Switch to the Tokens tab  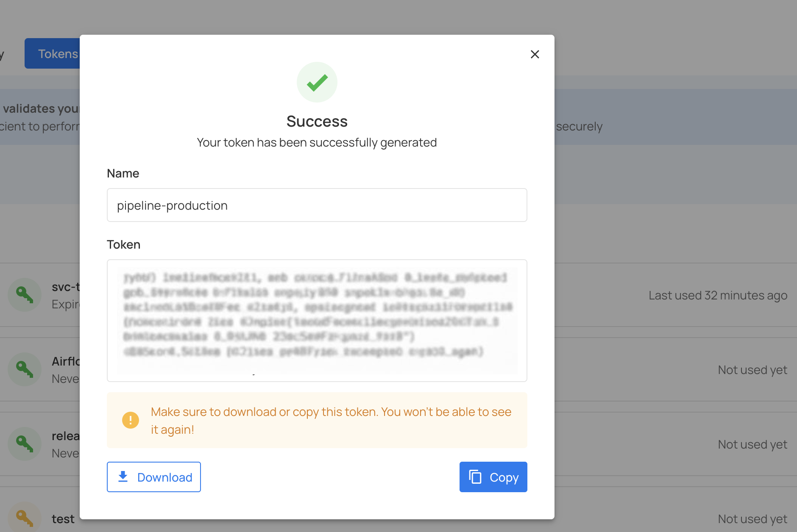58,53
